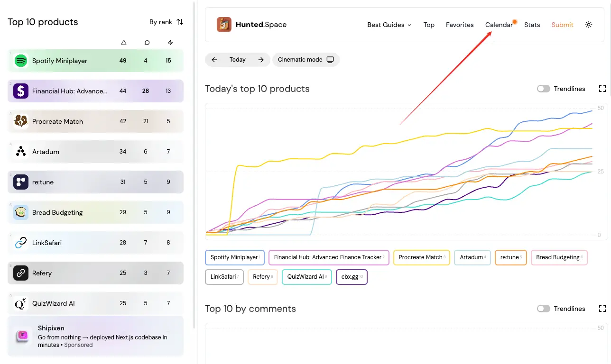Click the Spotify Miniplayer app icon
The width and height of the screenshot is (611, 364).
[21, 61]
